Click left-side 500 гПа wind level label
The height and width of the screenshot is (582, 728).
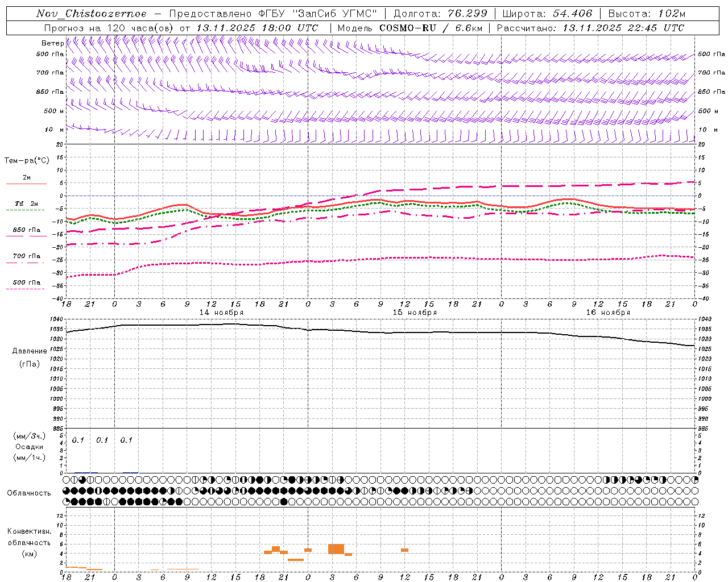(x=50, y=55)
